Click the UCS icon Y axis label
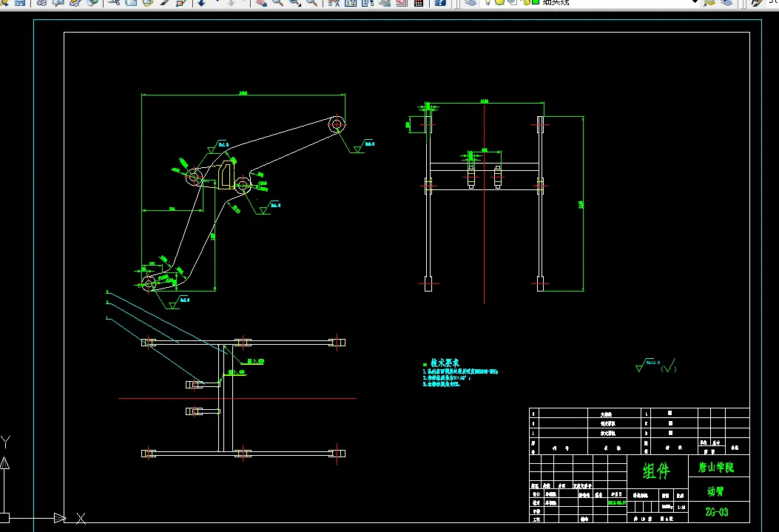Screen dimensions: 779x532 tap(5, 441)
